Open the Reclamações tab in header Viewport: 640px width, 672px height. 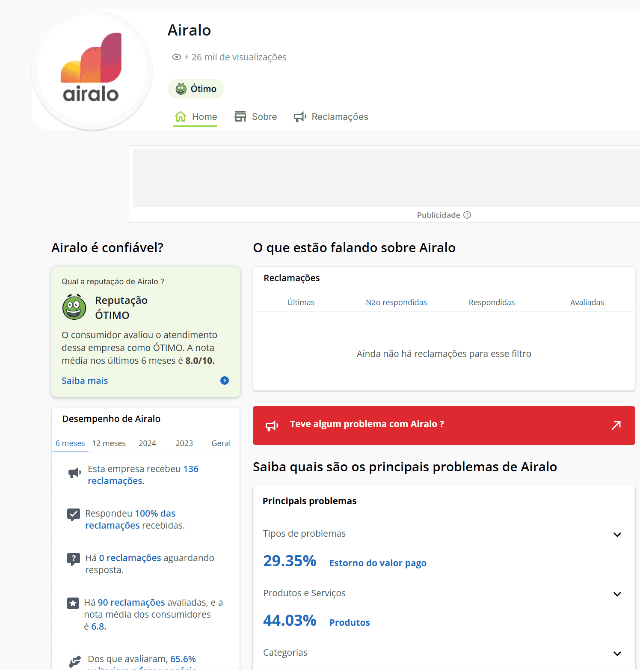pyautogui.click(x=331, y=116)
